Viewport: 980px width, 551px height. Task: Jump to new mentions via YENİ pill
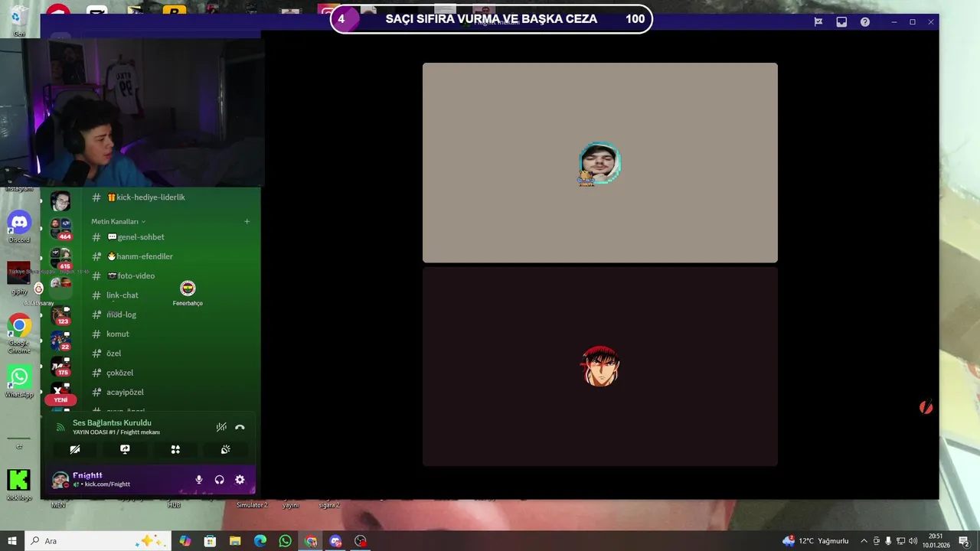pyautogui.click(x=60, y=399)
